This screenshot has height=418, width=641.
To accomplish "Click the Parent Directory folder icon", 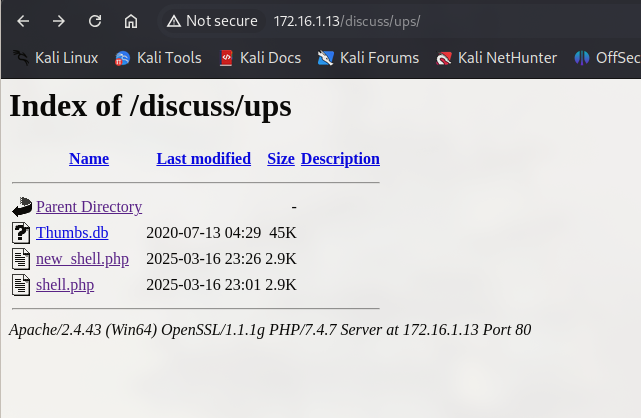I will pyautogui.click(x=22, y=207).
